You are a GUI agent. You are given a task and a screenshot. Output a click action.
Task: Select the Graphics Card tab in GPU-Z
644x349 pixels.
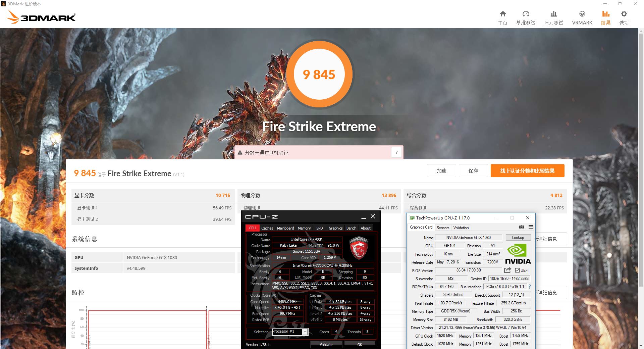coord(421,227)
